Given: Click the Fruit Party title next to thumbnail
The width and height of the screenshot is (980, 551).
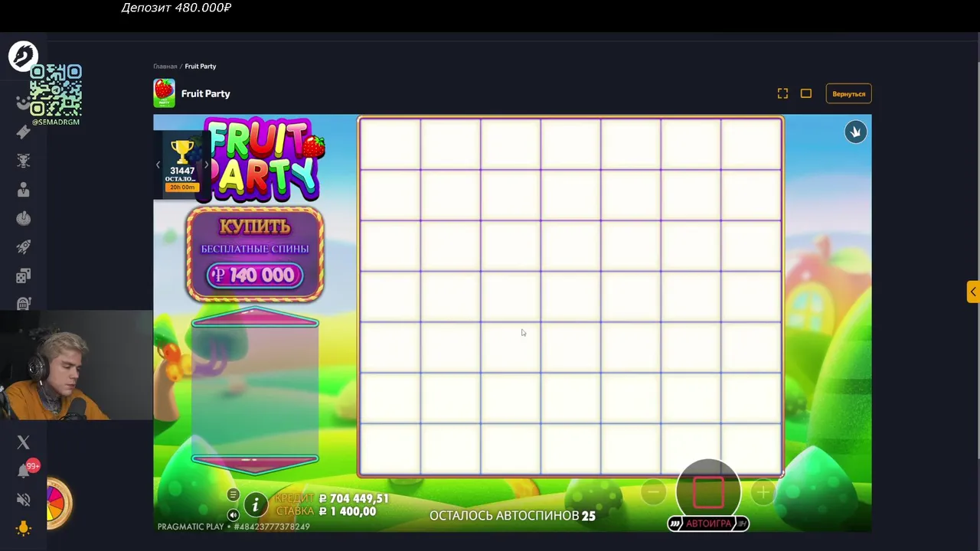Looking at the screenshot, I should tap(206, 93).
